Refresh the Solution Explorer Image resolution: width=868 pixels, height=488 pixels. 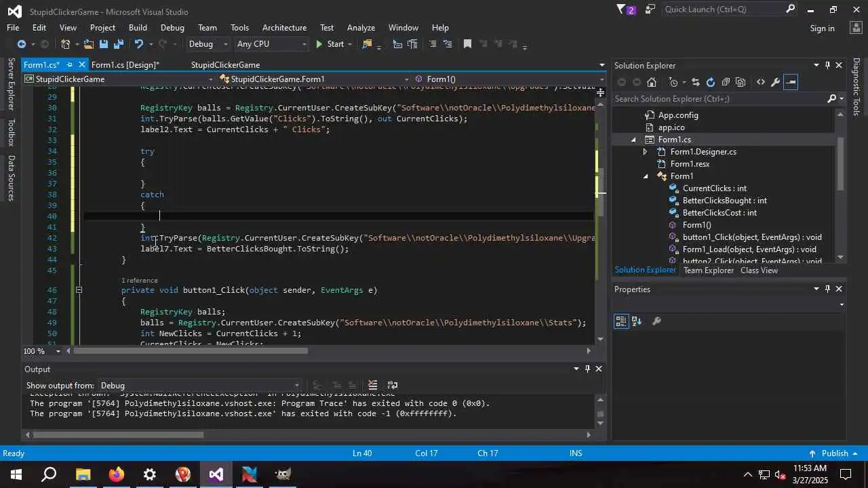[x=710, y=82]
